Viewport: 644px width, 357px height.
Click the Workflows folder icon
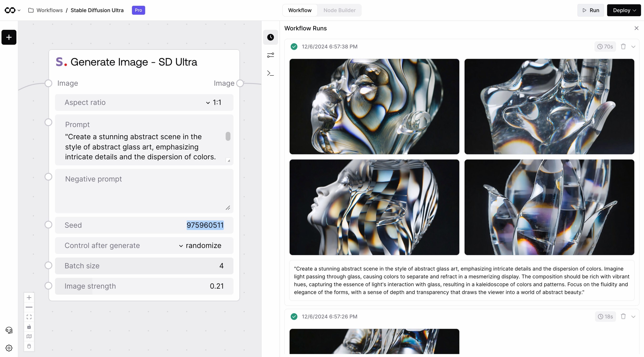(31, 10)
